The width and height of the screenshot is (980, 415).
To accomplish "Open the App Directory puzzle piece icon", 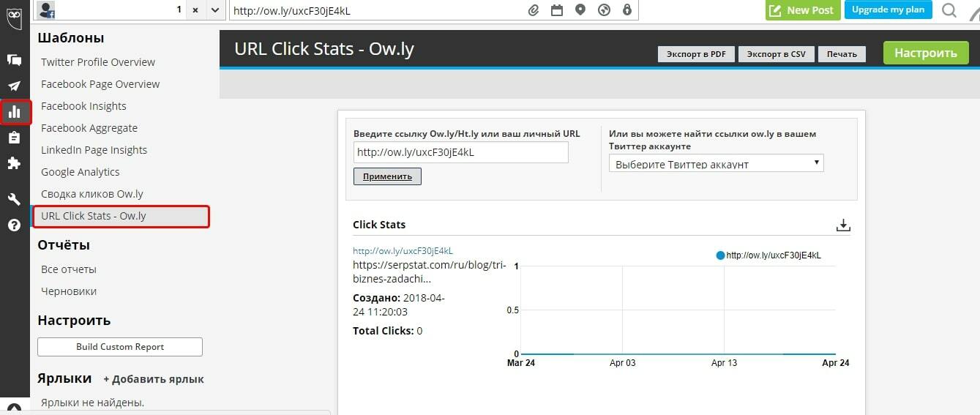I will (14, 163).
